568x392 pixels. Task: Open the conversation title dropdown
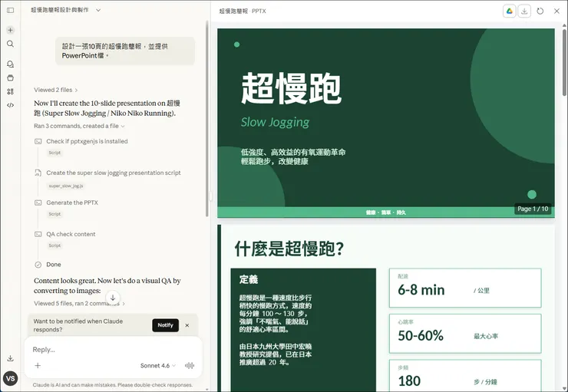pos(98,10)
